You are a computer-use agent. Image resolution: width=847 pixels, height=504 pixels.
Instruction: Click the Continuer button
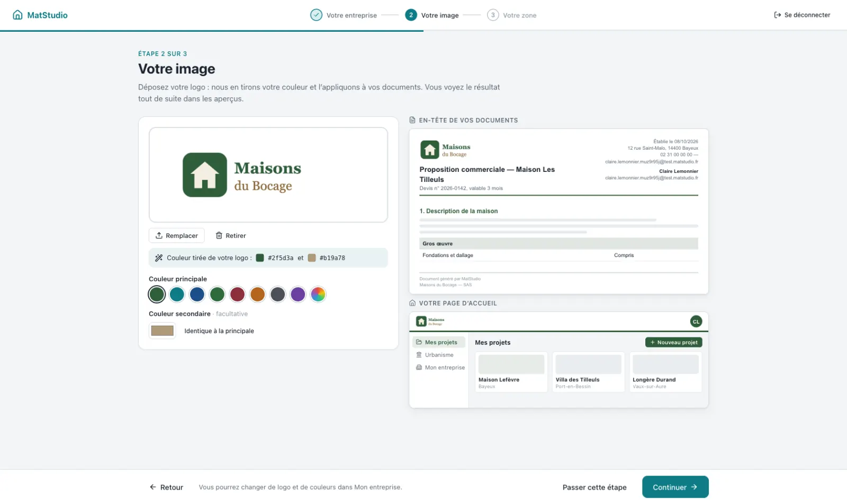[675, 487]
